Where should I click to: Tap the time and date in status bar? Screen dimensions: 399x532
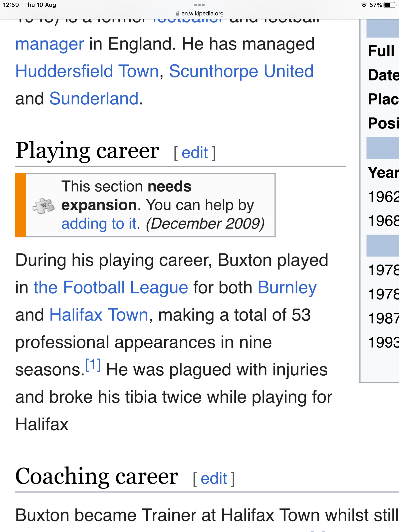click(x=30, y=5)
